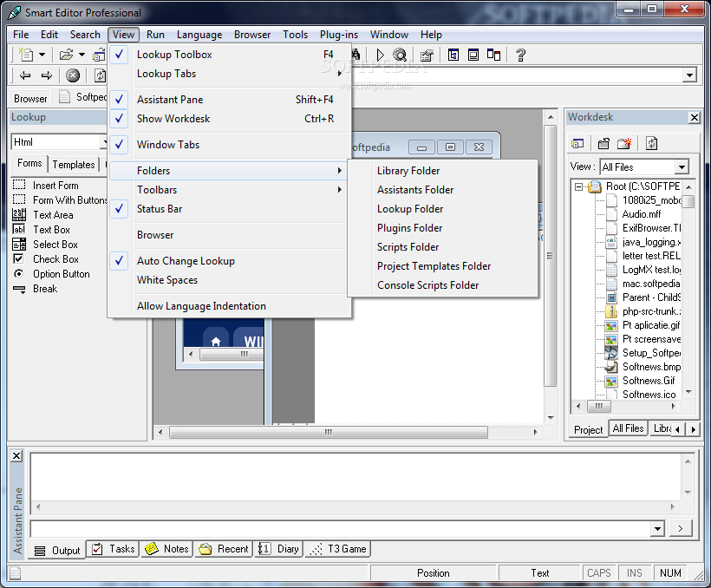Click the Workdesk new file star icon
This screenshot has height=588, width=711.
(x=624, y=144)
